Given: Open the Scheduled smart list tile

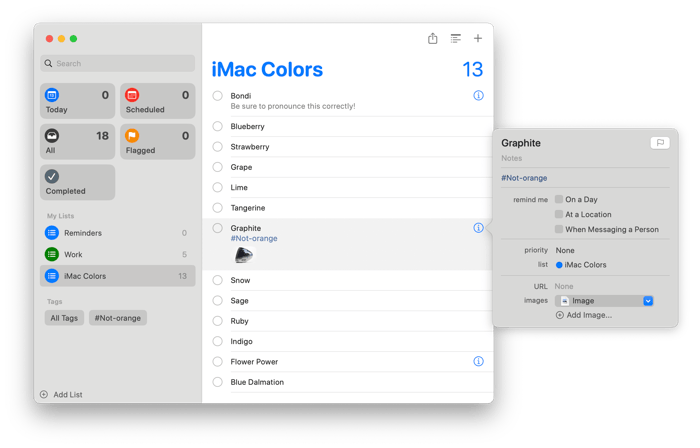Looking at the screenshot, I should (158, 101).
